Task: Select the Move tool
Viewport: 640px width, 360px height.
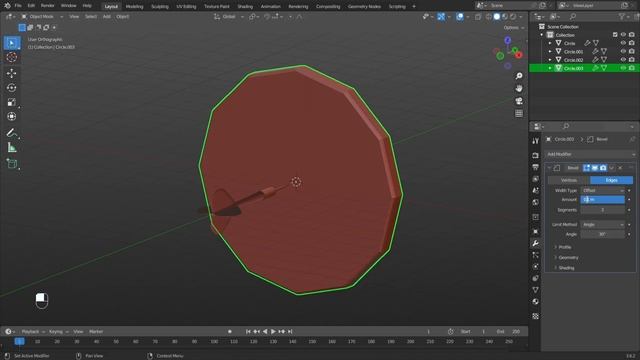Action: click(12, 73)
